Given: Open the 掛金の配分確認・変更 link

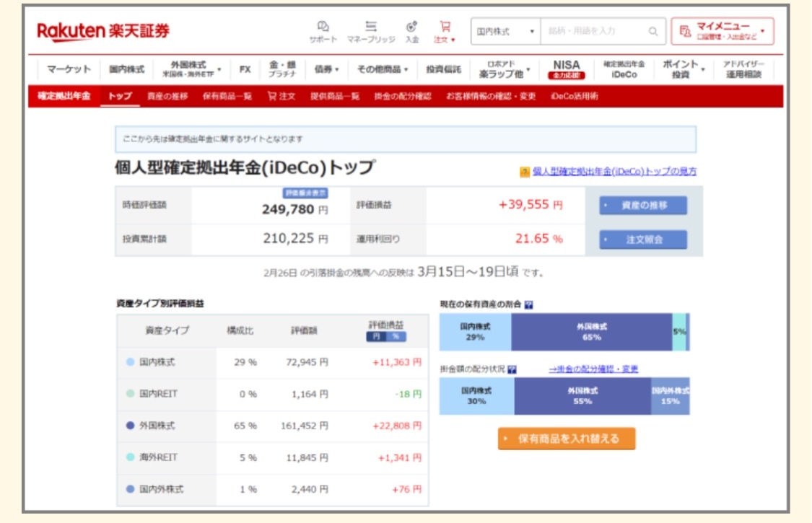Looking at the screenshot, I should pyautogui.click(x=593, y=369).
